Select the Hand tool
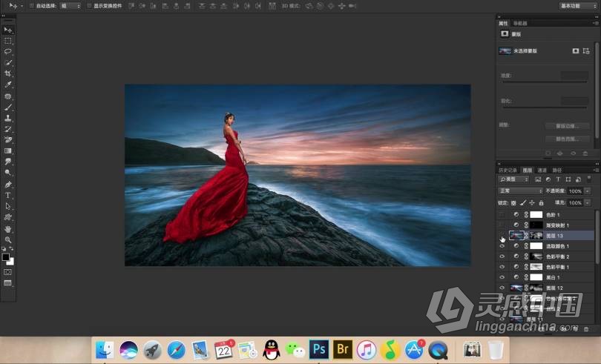Image resolution: width=601 pixels, height=364 pixels. [7, 229]
